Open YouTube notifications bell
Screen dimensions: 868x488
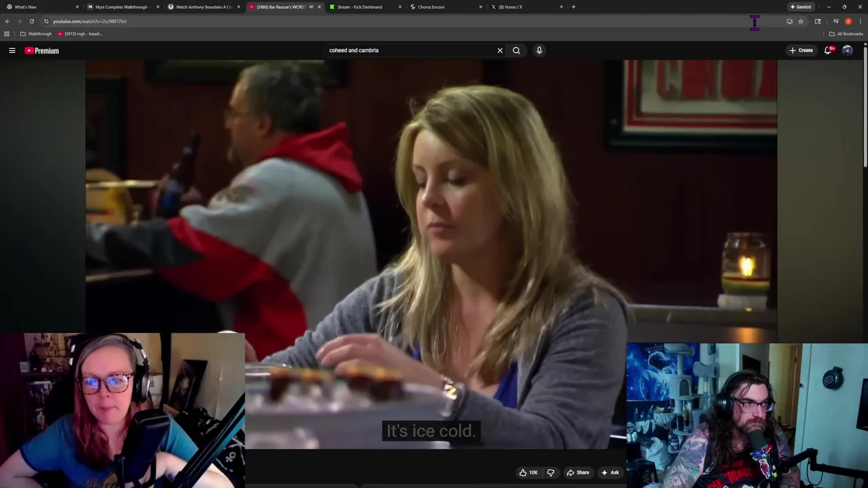pyautogui.click(x=828, y=50)
